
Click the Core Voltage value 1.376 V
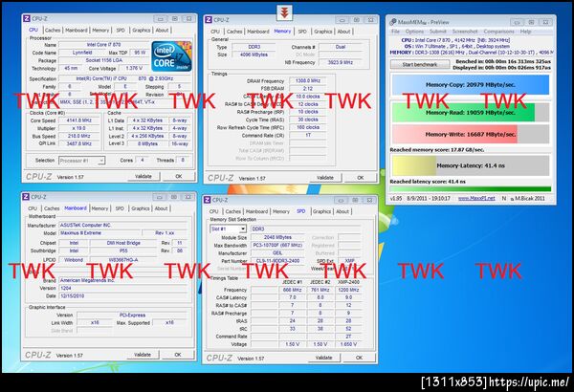[134, 68]
